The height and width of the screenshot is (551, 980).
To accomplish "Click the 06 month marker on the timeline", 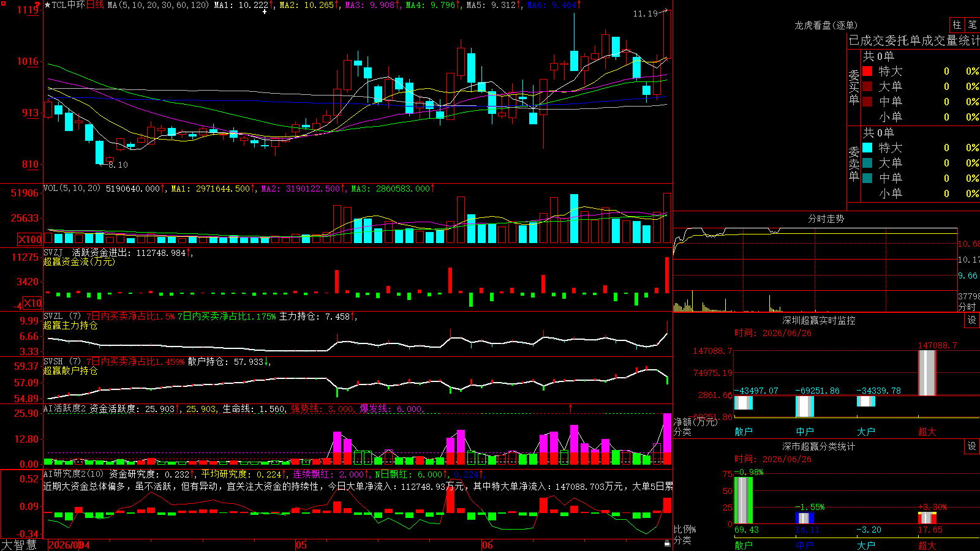I will point(487,545).
